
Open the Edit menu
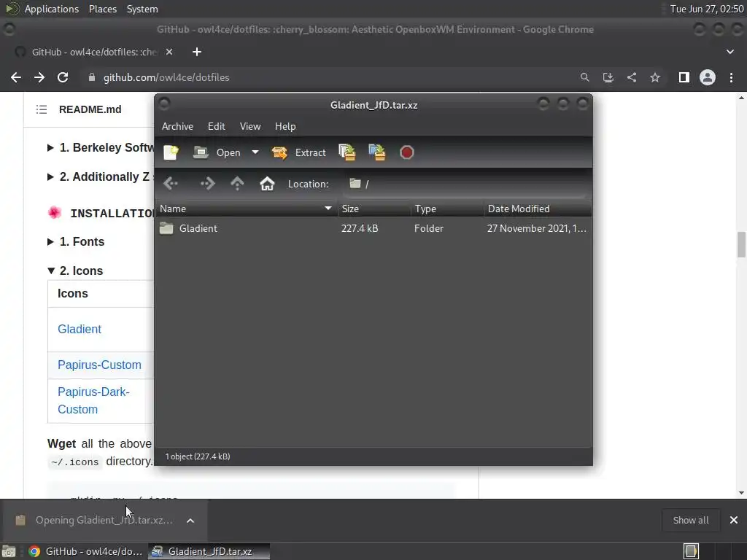[216, 126]
